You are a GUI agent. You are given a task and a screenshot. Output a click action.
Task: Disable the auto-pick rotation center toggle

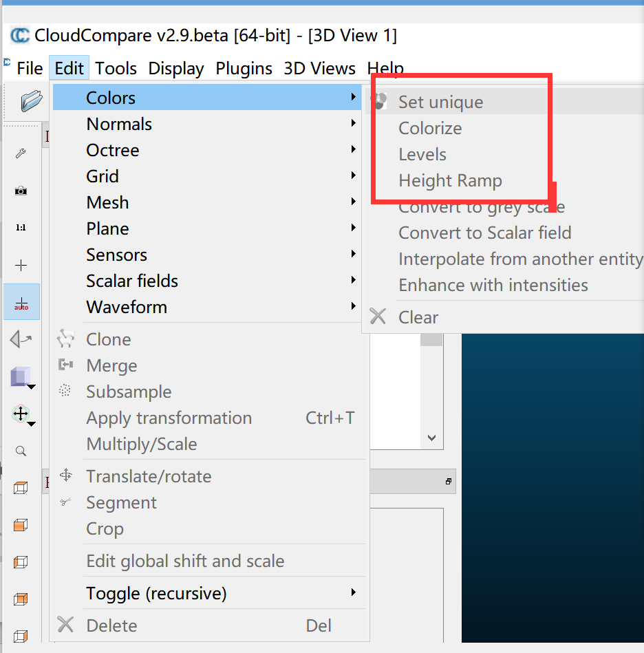(x=21, y=301)
